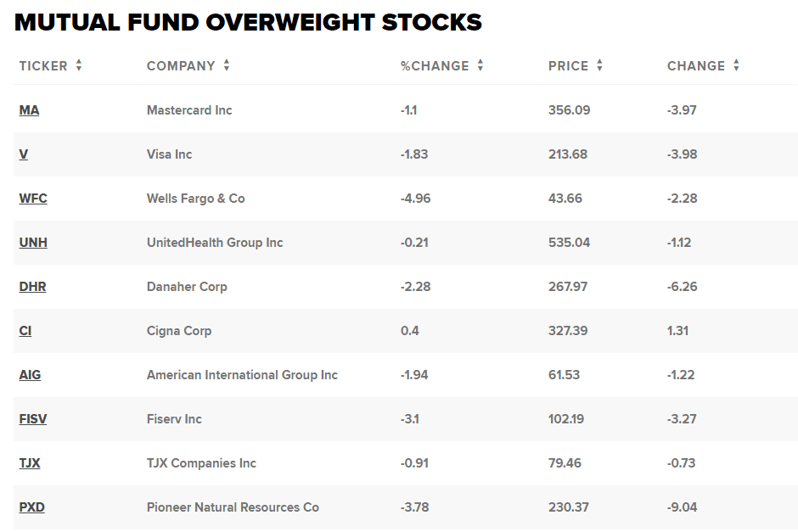
Task: Go to the AIG ticker page
Action: pos(30,375)
